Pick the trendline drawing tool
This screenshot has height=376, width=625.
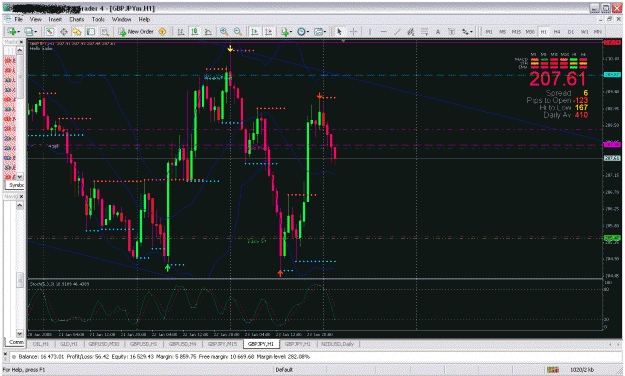pyautogui.click(x=397, y=31)
